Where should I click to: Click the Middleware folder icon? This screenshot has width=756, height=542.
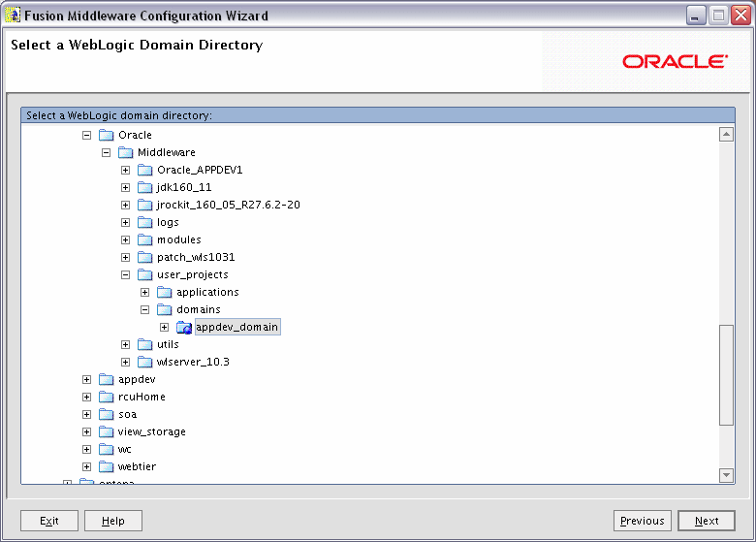tap(125, 152)
